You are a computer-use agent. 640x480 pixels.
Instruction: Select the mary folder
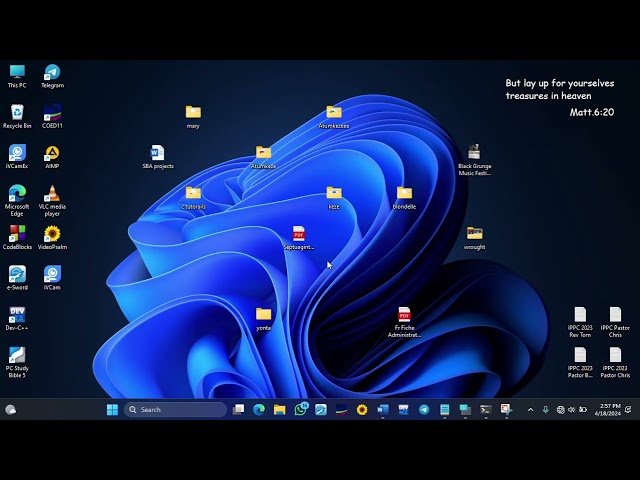click(x=193, y=117)
